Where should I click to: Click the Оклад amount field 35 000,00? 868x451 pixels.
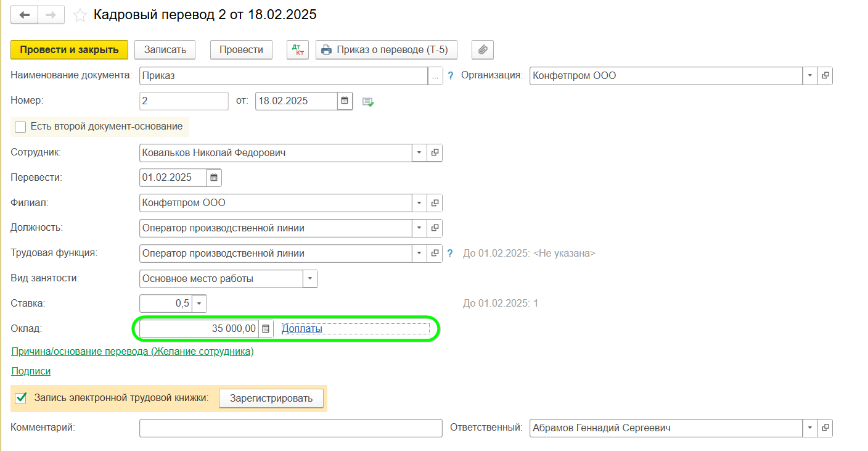[199, 329]
